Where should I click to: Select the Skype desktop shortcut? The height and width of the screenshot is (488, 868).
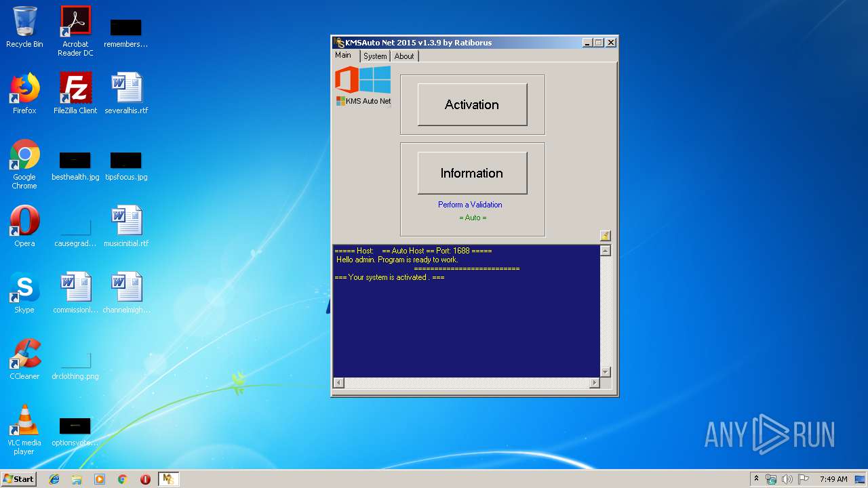pos(24,293)
